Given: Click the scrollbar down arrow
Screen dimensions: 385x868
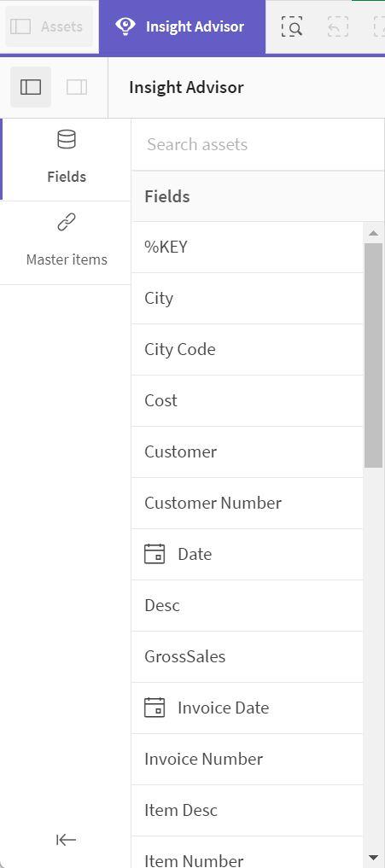Looking at the screenshot, I should click(x=373, y=858).
